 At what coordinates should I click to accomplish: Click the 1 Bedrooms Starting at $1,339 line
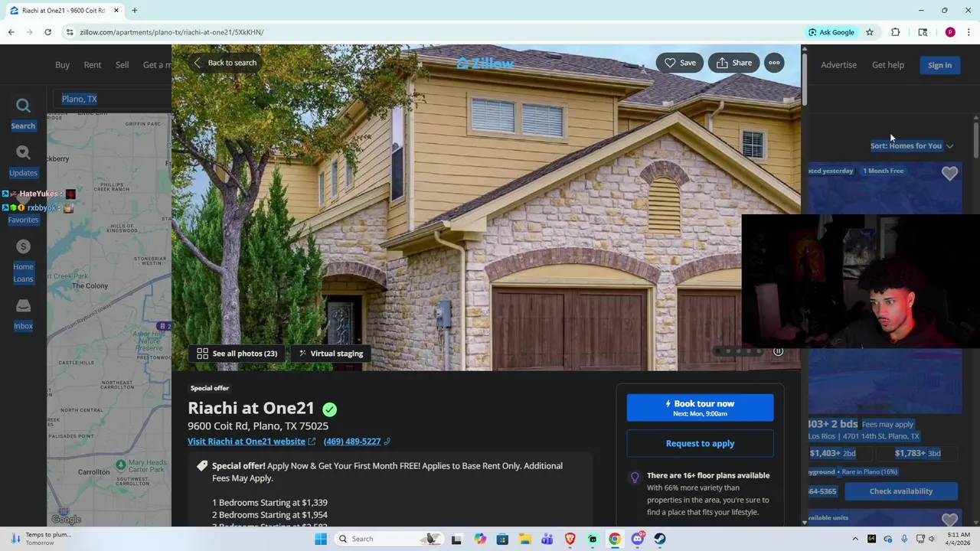[x=269, y=503]
